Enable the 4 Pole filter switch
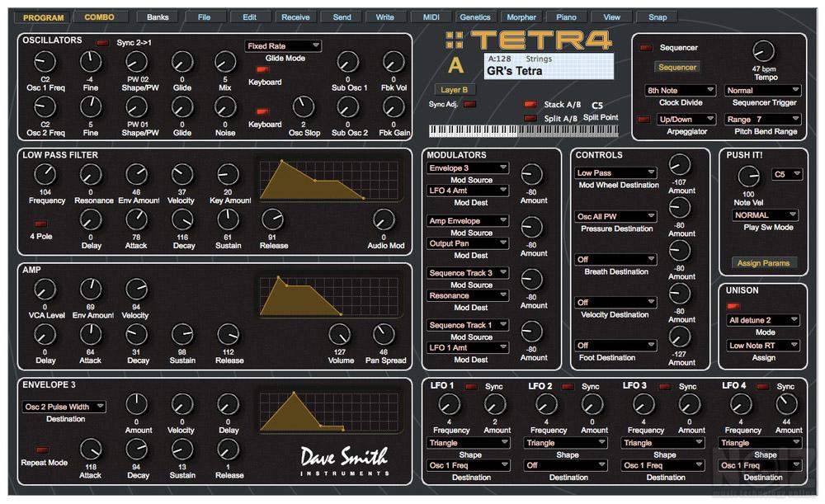 point(39,224)
